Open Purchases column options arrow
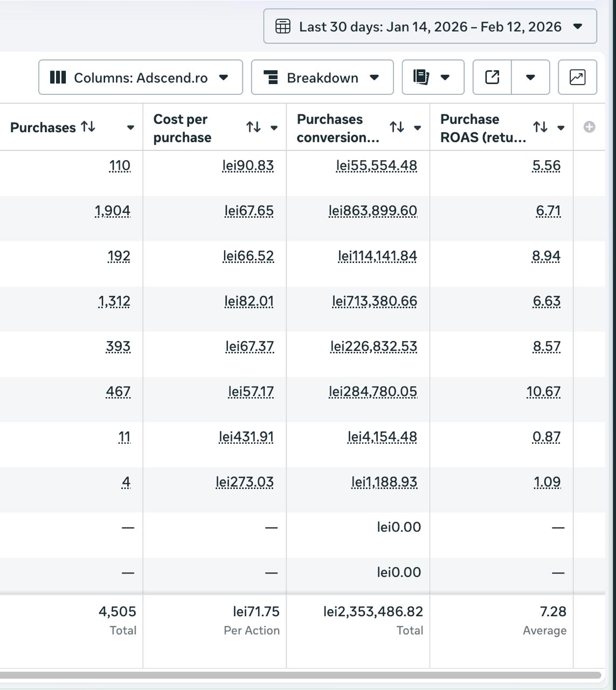The image size is (616, 690). pyautogui.click(x=130, y=128)
